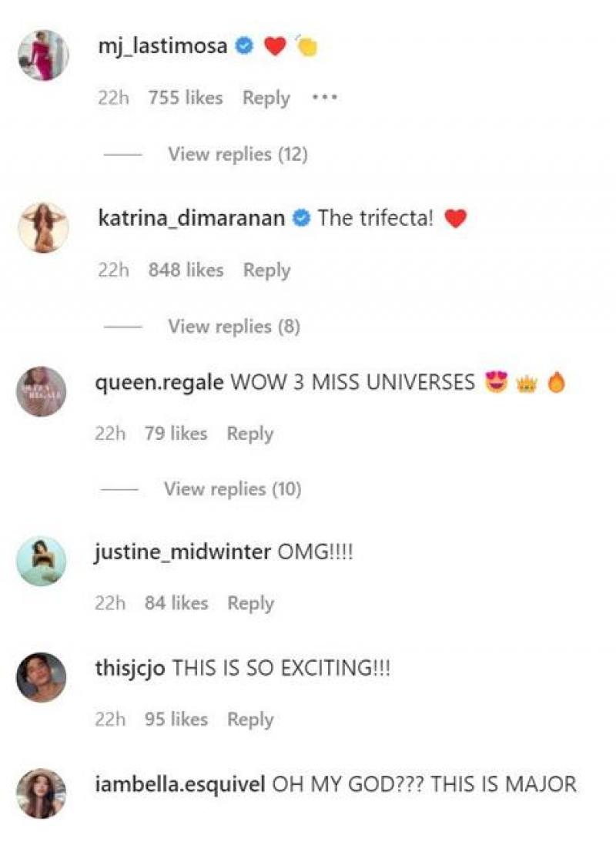Reply to thisjcjo's comment
This screenshot has width=616, height=842.
tap(250, 719)
